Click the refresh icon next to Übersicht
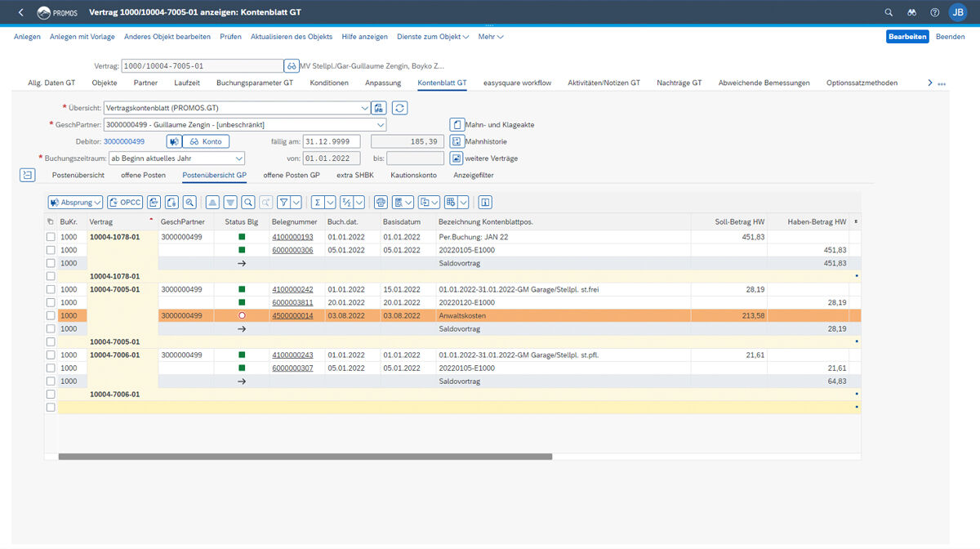 click(400, 108)
